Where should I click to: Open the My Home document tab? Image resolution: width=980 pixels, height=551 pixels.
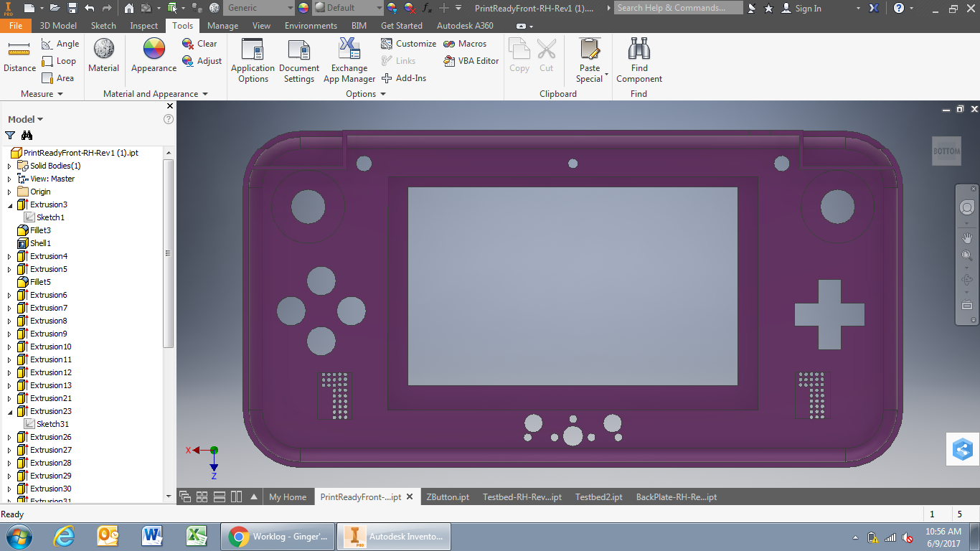pyautogui.click(x=288, y=496)
